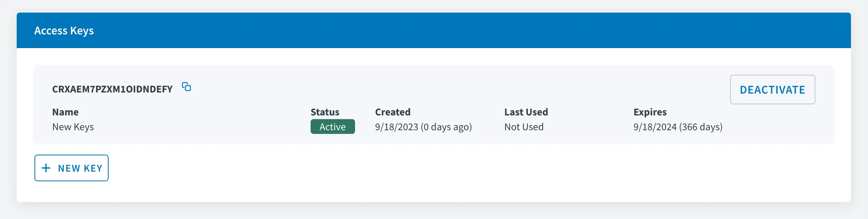
Task: Click the (366 days) expiry countdown text
Action: click(x=701, y=127)
